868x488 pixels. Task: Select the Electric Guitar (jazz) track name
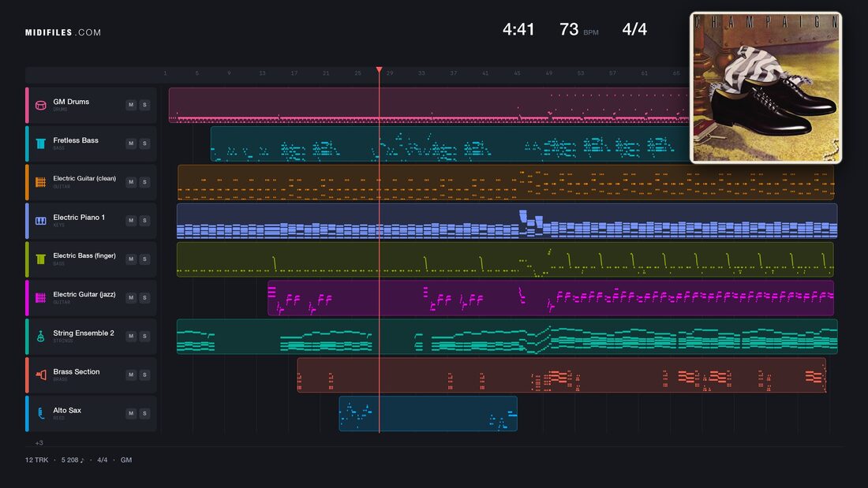click(84, 294)
